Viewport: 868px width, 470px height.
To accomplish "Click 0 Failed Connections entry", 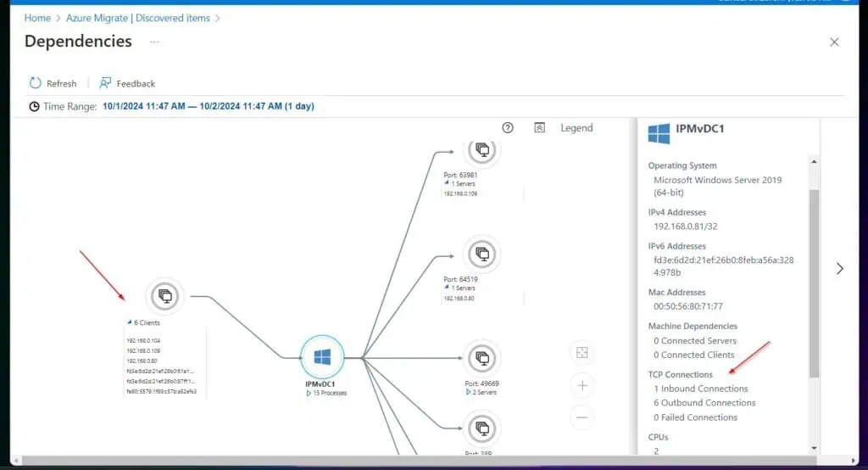I will (695, 417).
